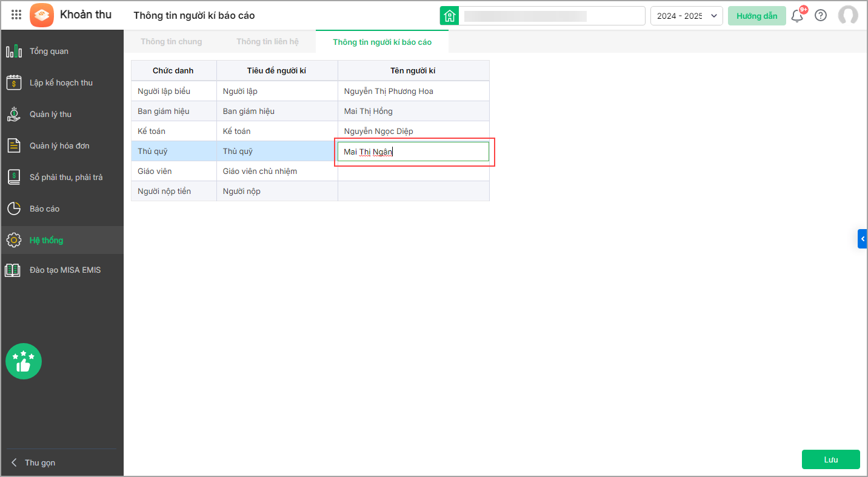Open the app launcher grid icon
The width and height of the screenshot is (868, 477).
[16, 15]
